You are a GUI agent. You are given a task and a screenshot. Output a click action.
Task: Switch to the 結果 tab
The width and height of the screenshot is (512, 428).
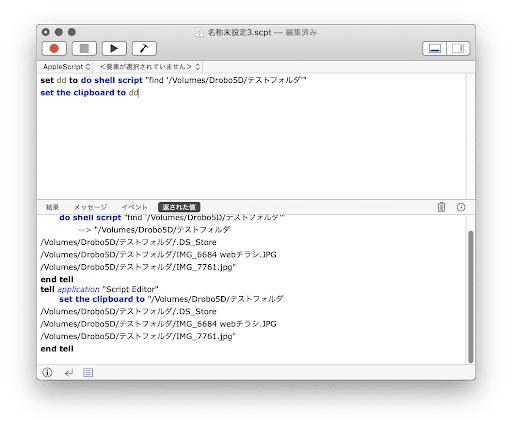[52, 207]
